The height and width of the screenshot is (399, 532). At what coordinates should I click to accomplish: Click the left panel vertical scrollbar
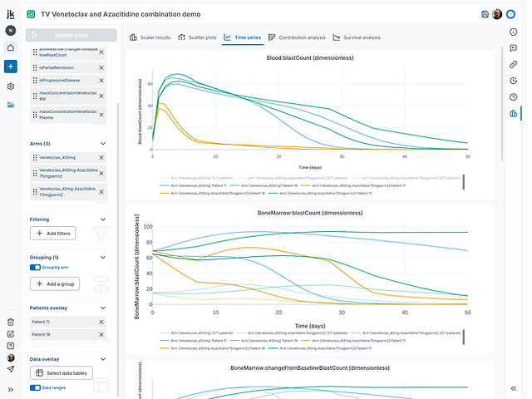click(x=118, y=249)
